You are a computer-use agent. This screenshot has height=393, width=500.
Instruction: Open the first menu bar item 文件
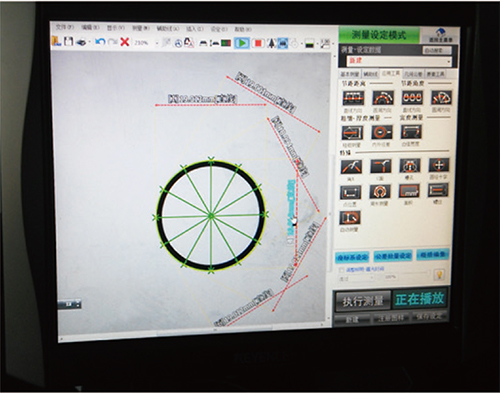[64, 27]
